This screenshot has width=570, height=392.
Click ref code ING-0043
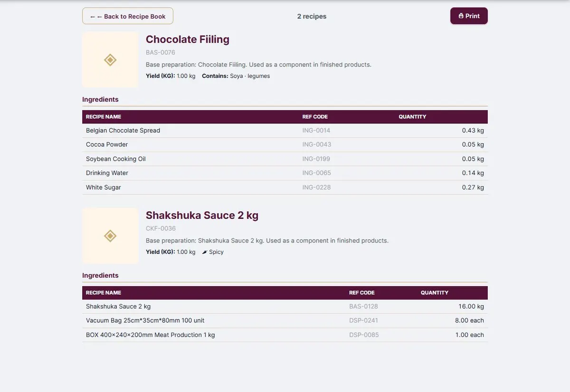point(317,144)
